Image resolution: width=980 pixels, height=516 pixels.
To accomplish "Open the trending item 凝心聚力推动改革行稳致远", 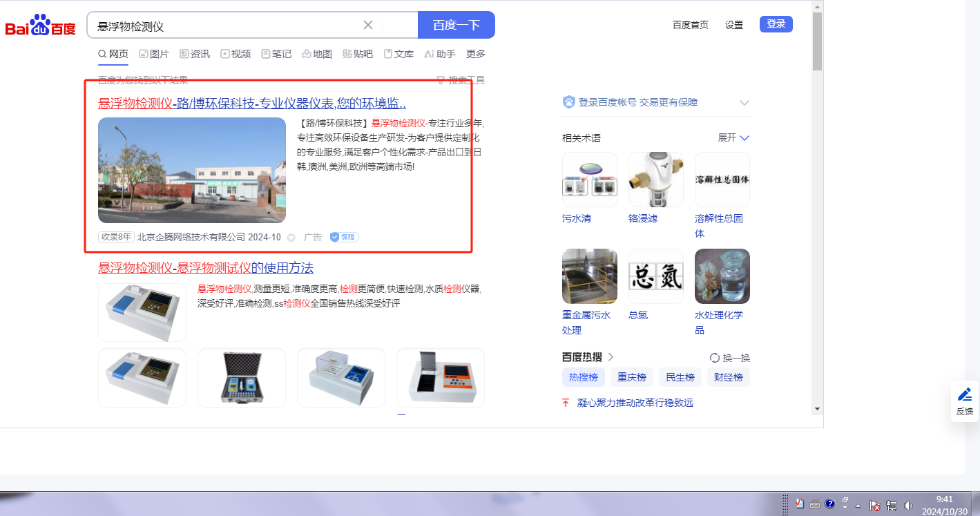I will tap(635, 402).
